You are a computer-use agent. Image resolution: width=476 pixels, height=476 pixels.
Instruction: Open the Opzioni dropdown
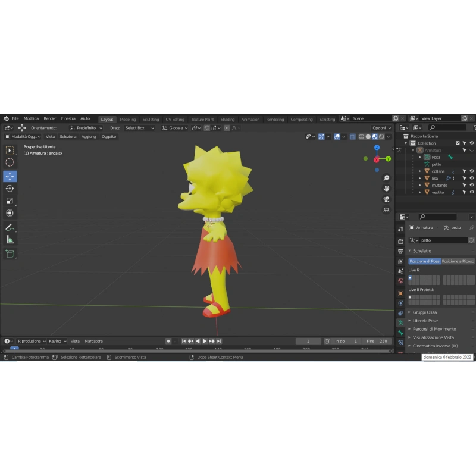[x=381, y=128]
